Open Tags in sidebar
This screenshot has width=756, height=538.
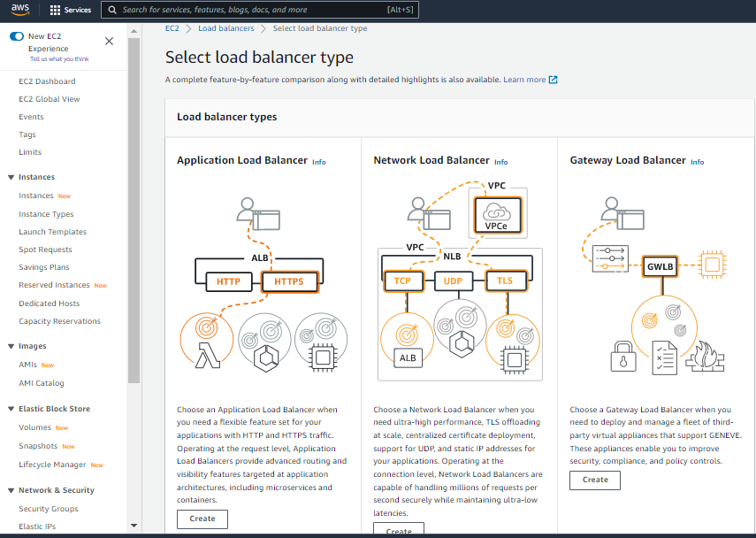click(x=27, y=134)
